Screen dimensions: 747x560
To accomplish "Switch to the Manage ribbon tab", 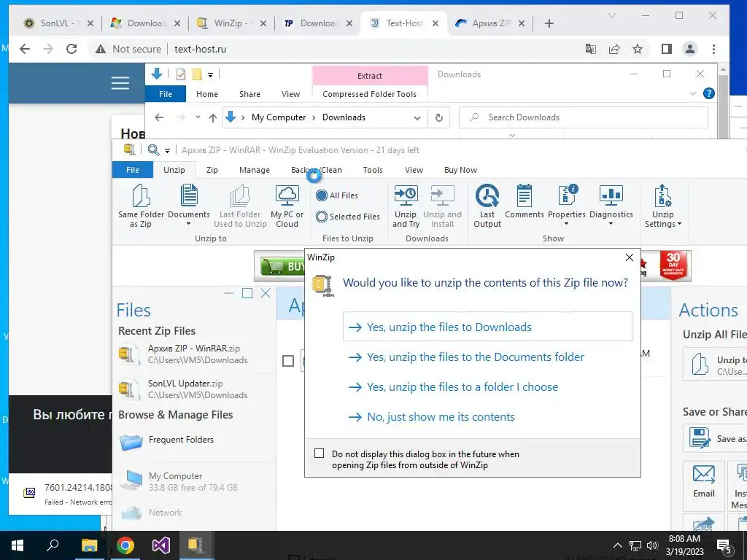I will point(255,170).
